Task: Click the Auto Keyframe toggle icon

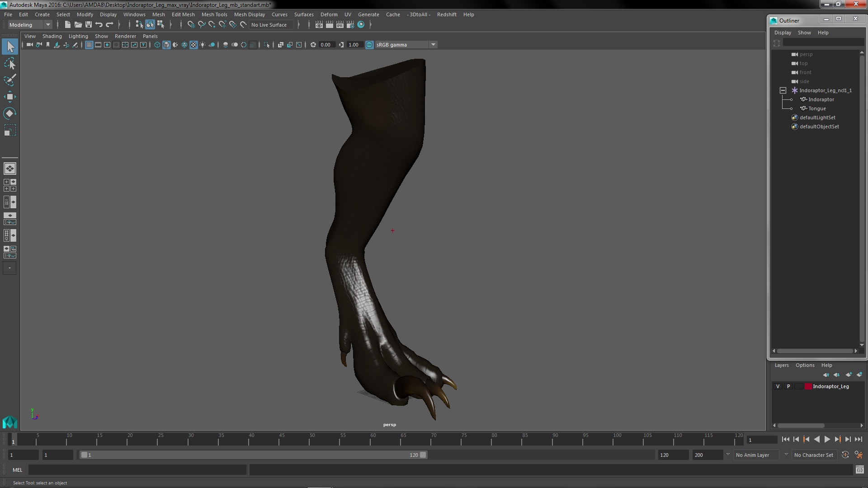Action: point(845,455)
